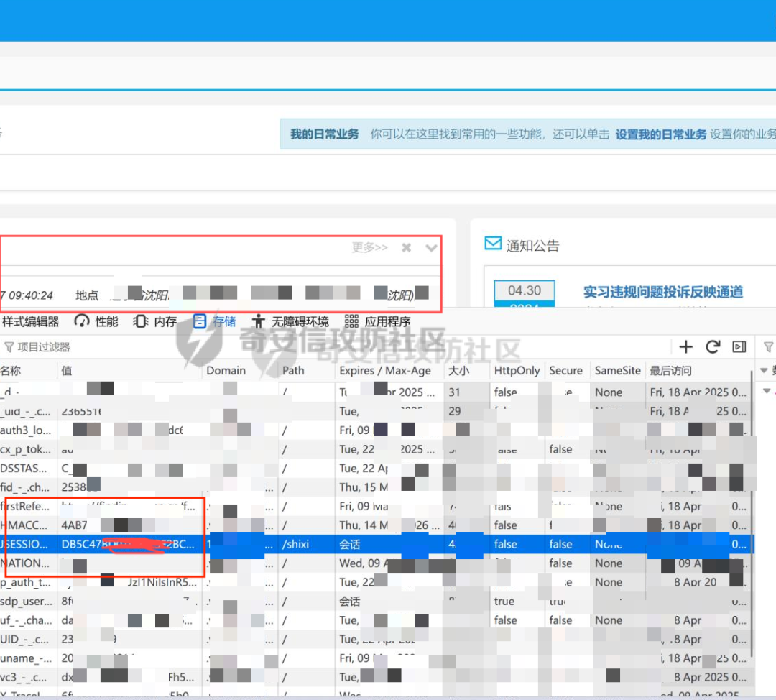Click the DB5C47 session value cell
The image size is (776, 700).
[x=129, y=545]
